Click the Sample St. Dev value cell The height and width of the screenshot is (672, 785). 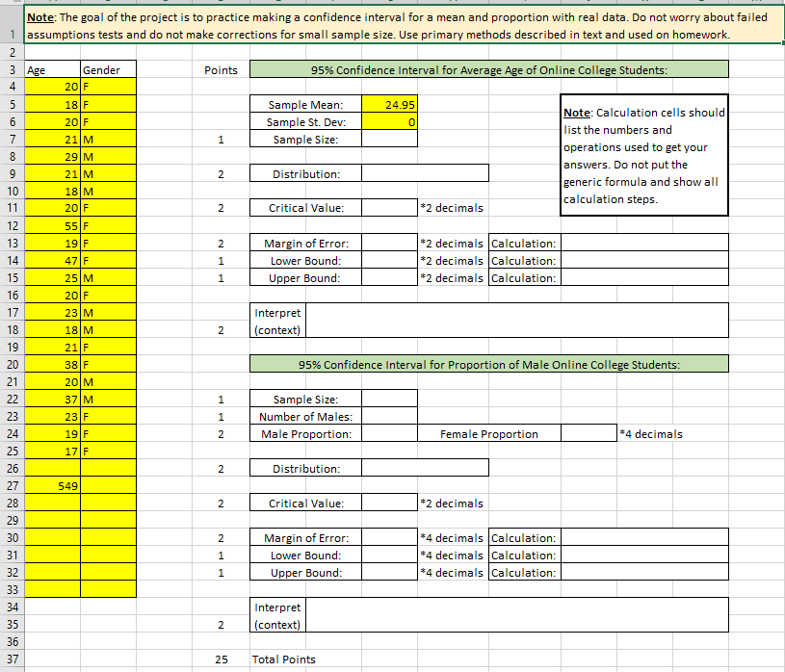coord(389,122)
